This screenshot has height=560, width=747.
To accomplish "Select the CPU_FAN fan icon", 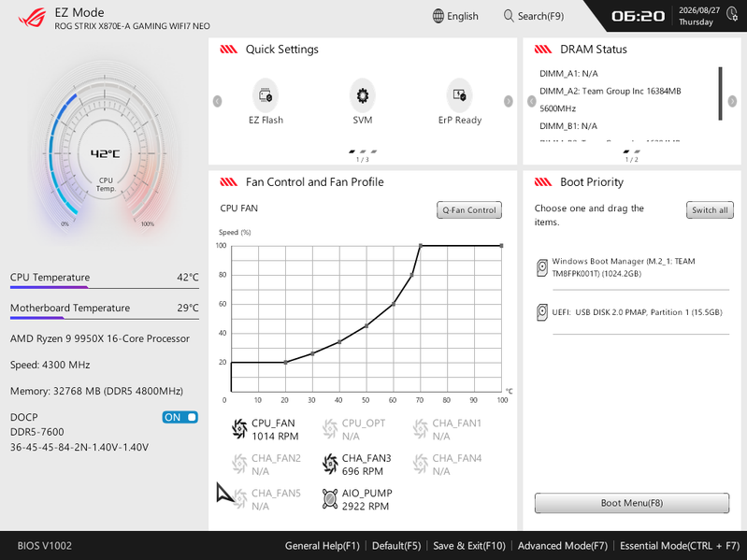I will (x=239, y=429).
